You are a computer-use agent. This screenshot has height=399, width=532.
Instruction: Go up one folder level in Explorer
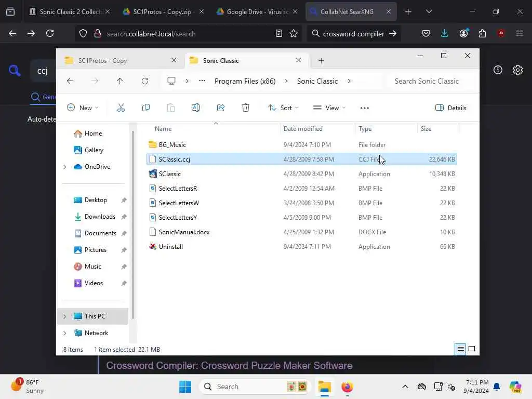[x=120, y=81]
